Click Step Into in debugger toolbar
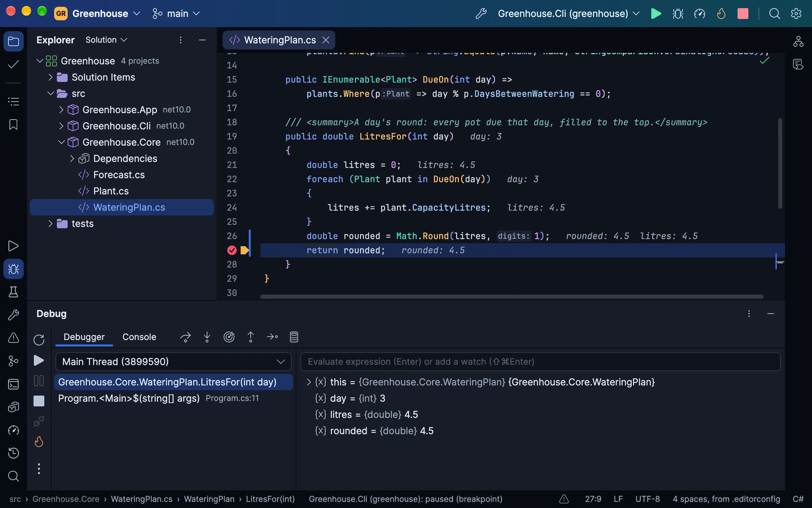Screen dimensions: 812x508 [x=207, y=337]
